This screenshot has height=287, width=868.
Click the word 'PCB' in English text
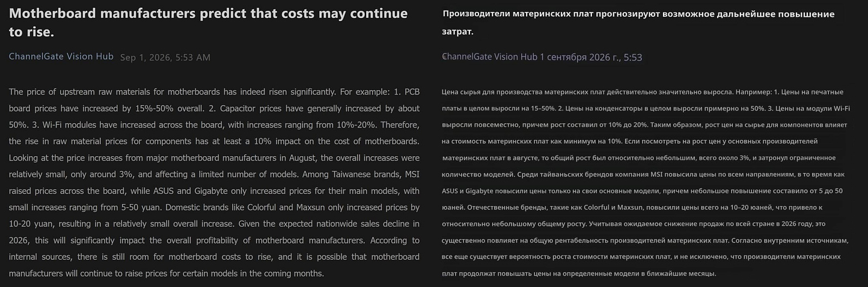point(412,92)
